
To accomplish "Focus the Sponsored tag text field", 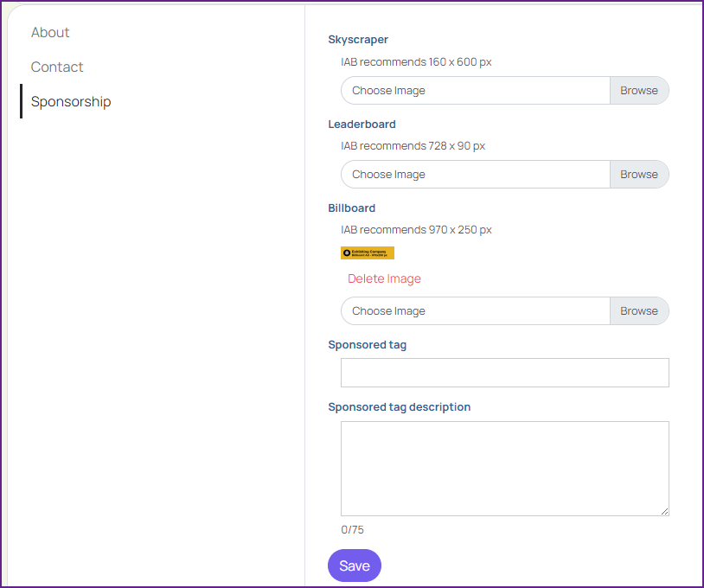I will click(x=505, y=373).
